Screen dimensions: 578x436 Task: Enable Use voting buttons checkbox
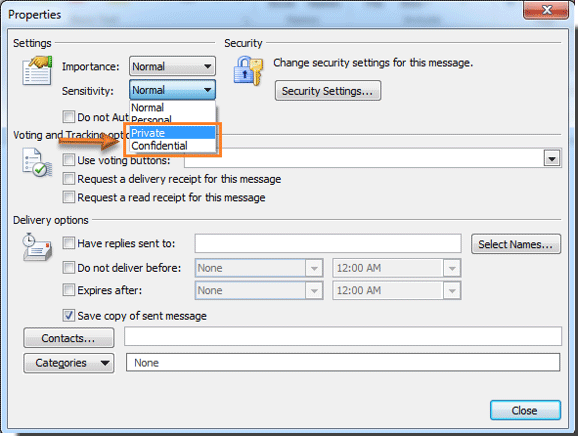[x=69, y=160]
